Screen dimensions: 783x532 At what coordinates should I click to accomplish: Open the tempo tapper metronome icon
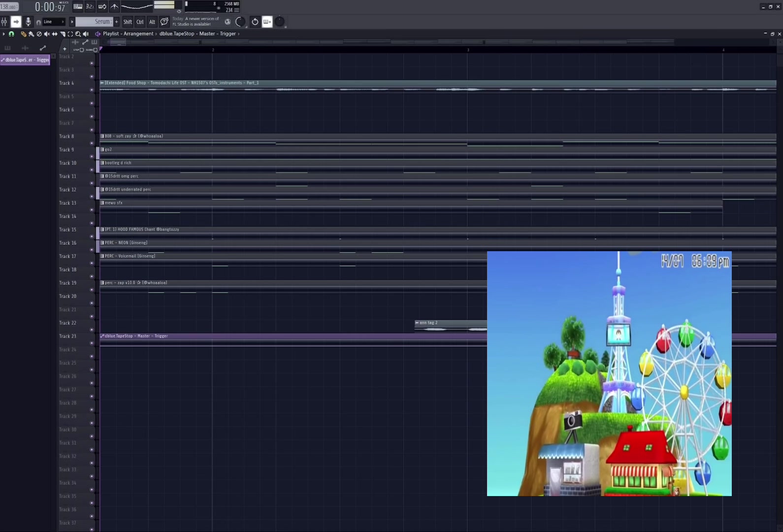pos(114,6)
